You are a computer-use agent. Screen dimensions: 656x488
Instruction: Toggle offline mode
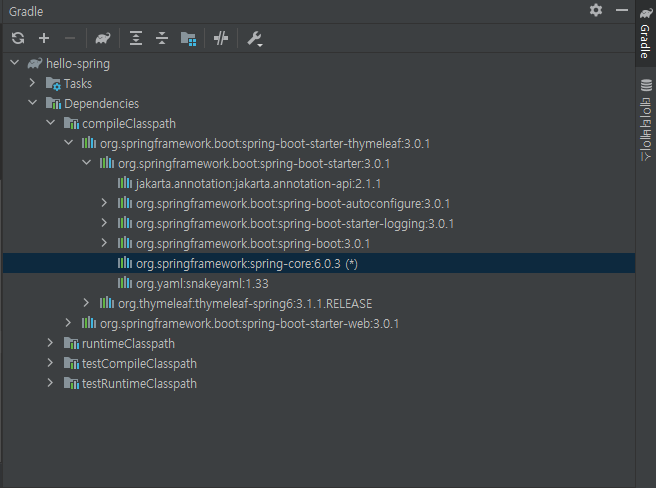tap(221, 39)
